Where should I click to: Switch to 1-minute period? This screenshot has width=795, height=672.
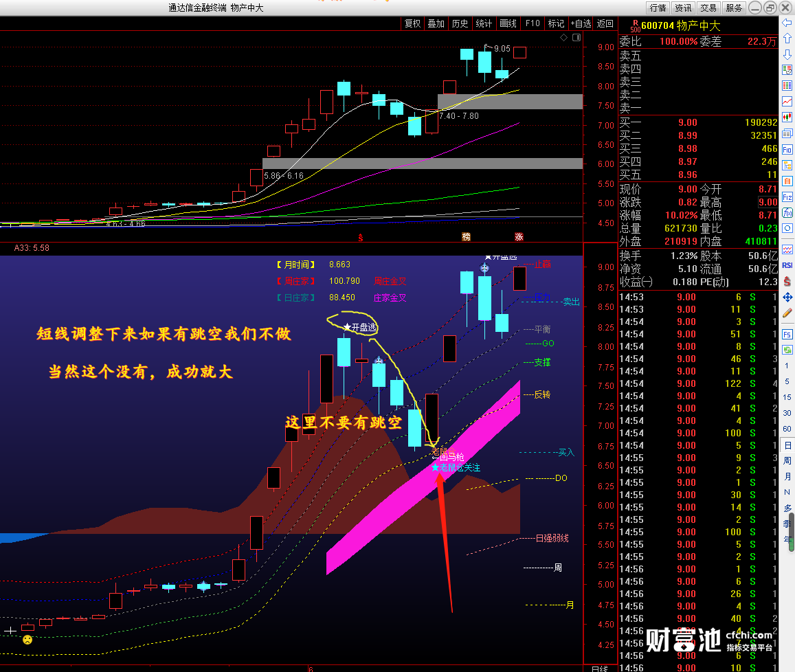[x=787, y=366]
